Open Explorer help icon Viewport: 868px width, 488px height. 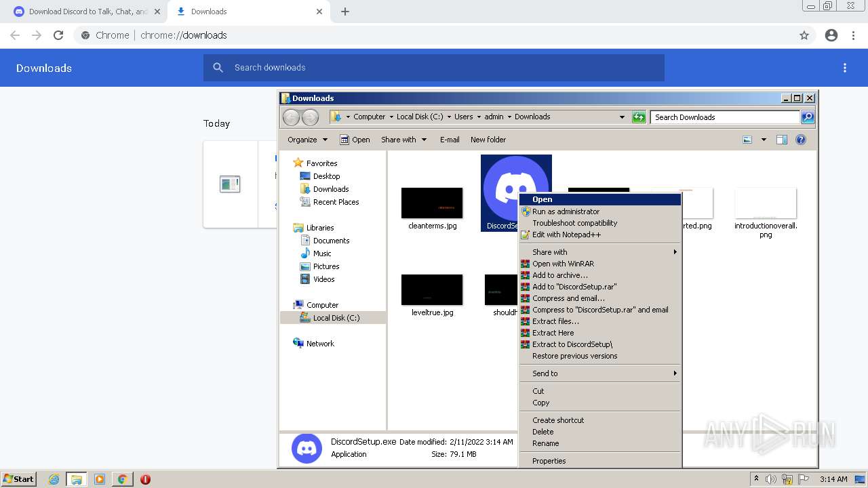pos(801,140)
